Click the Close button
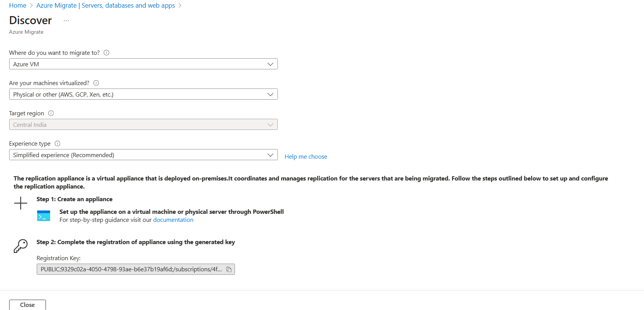The height and width of the screenshot is (310, 644). click(x=28, y=305)
